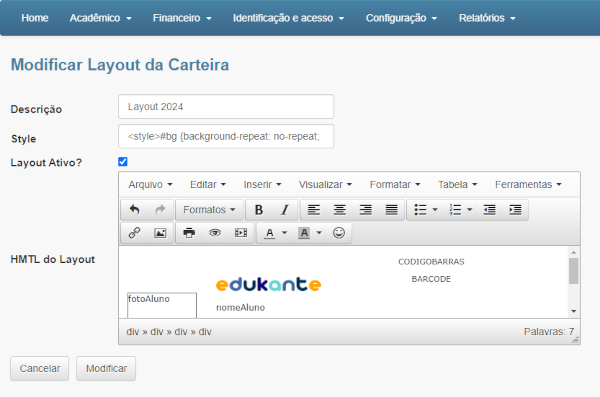
Task: Increase indent of selection
Action: tap(515, 210)
